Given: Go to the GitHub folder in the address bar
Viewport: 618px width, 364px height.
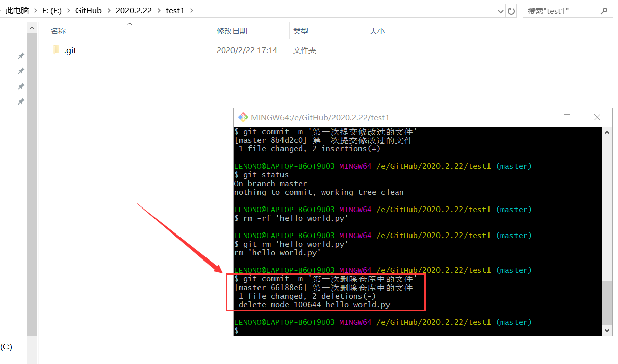Looking at the screenshot, I should pos(88,11).
